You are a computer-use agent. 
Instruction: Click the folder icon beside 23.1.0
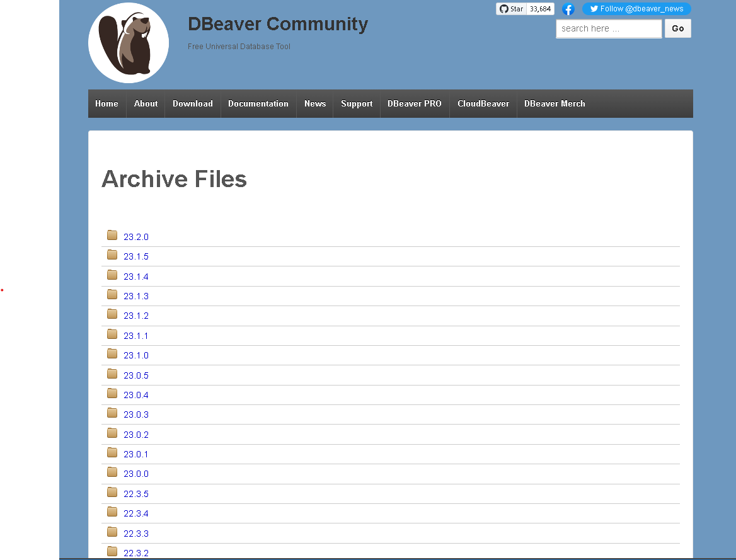(x=112, y=353)
